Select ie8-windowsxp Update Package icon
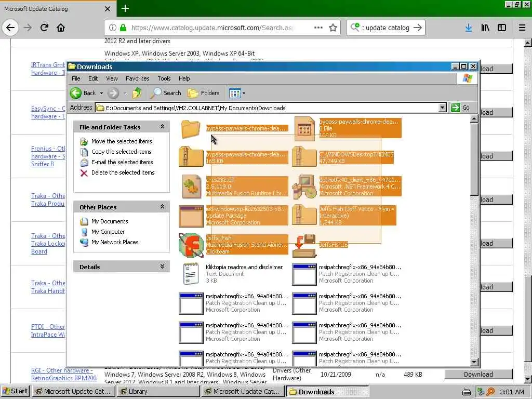The width and height of the screenshot is (532, 399). [191, 216]
